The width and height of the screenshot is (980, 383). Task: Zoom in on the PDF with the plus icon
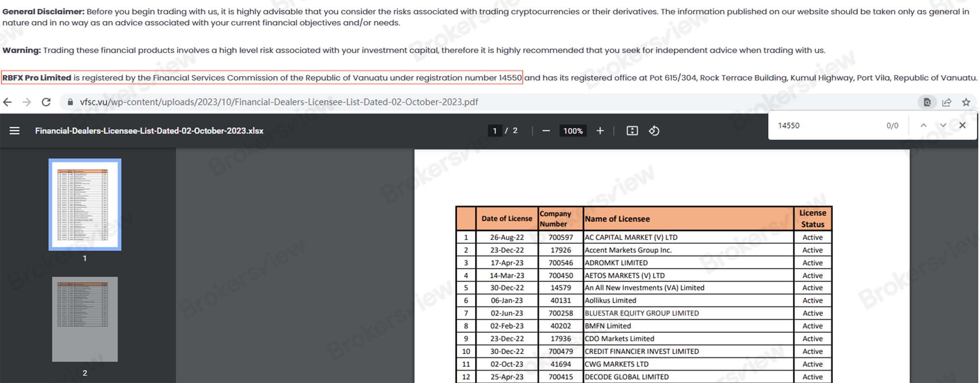point(600,131)
